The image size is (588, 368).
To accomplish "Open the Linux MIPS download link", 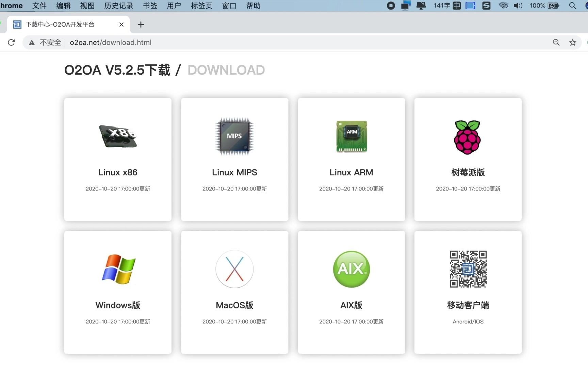I will 234,172.
